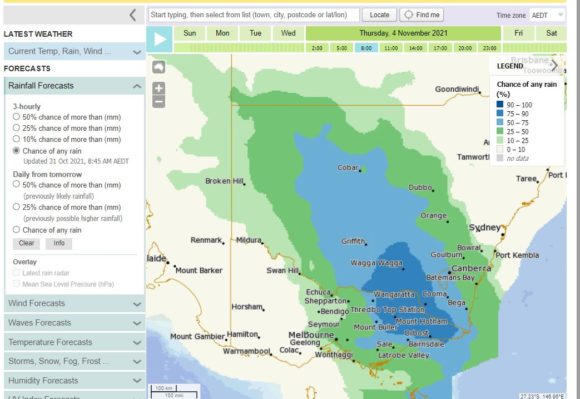Select 3-hourly 50% chance radio option
This screenshot has height=399, width=580.
(x=16, y=117)
